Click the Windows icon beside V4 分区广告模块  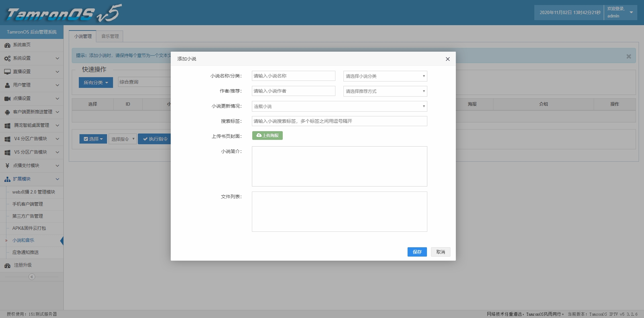(x=7, y=139)
